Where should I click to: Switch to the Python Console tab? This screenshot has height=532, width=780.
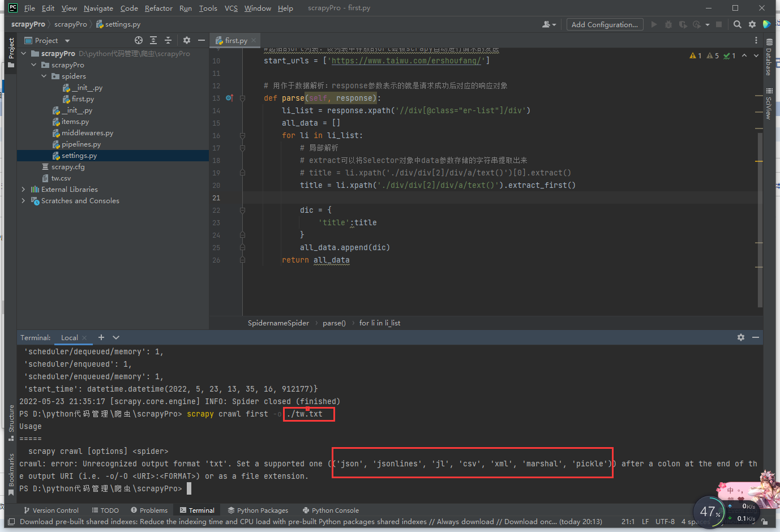335,510
